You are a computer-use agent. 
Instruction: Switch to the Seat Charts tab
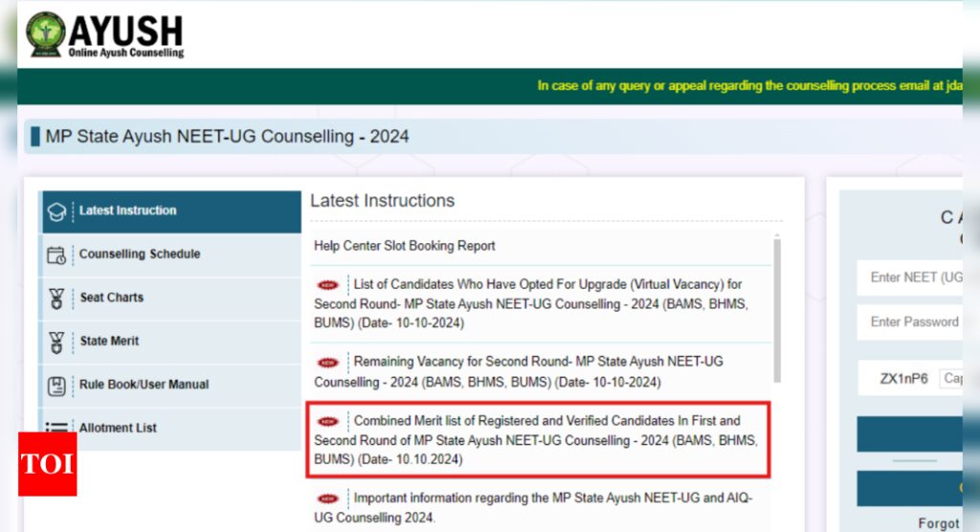tap(170, 299)
